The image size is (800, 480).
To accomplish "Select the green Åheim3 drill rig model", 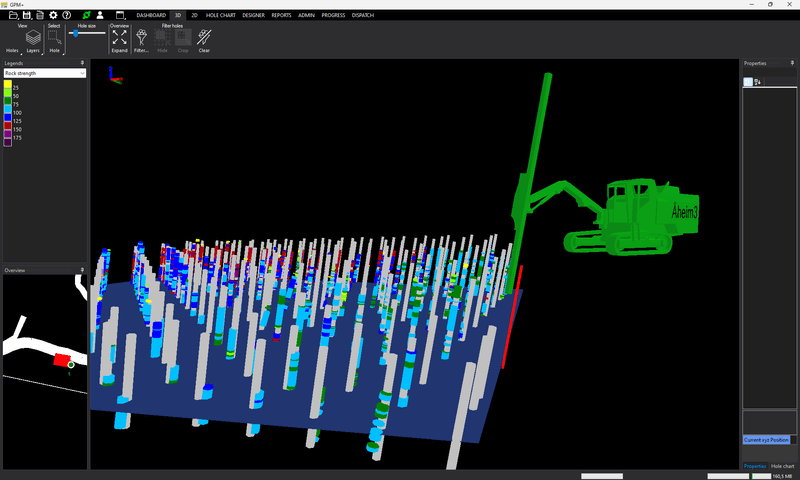I will [632, 217].
